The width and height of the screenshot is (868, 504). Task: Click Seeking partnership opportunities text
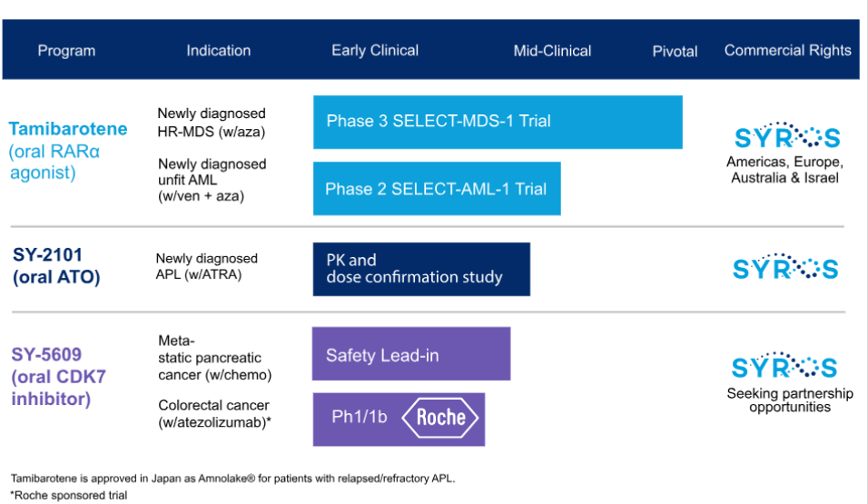click(x=790, y=400)
